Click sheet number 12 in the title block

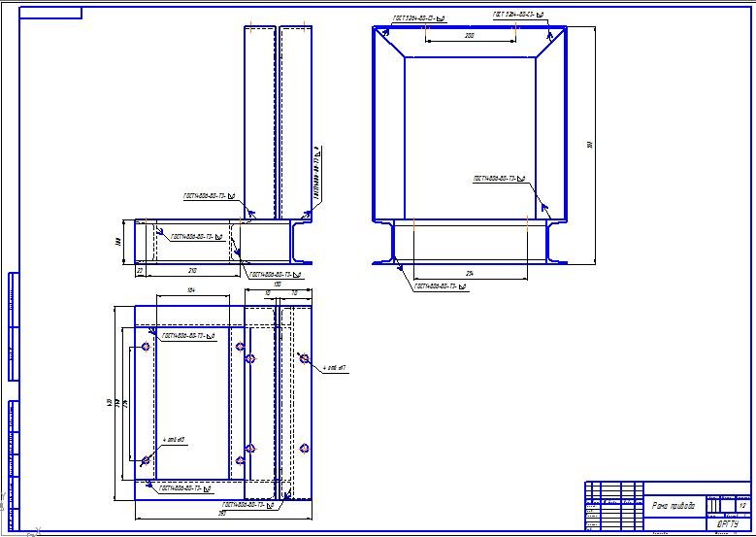tap(742, 507)
